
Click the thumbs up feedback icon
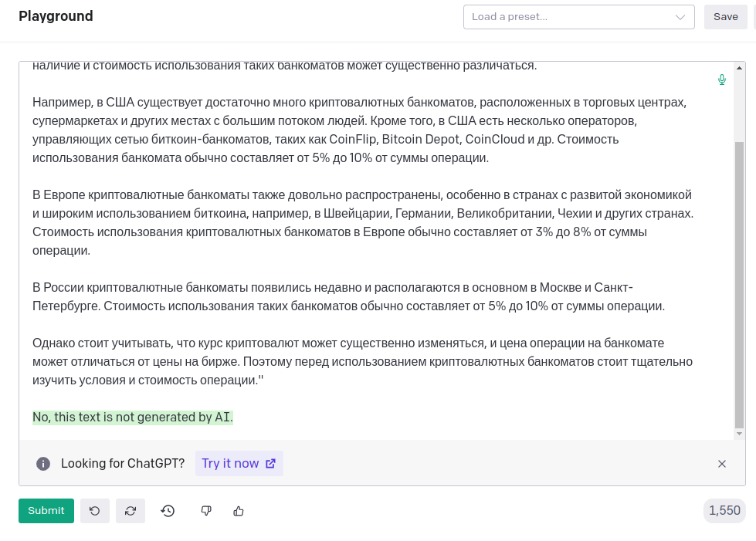238,511
